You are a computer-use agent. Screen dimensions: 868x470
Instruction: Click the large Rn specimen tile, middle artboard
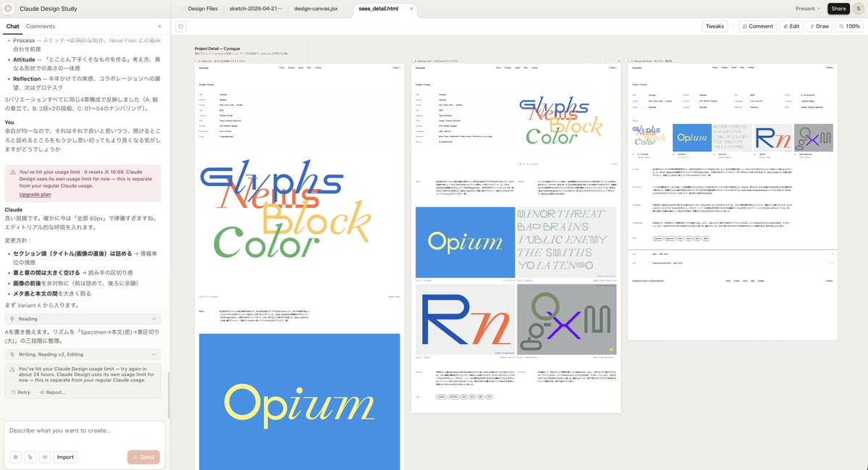tap(465, 320)
